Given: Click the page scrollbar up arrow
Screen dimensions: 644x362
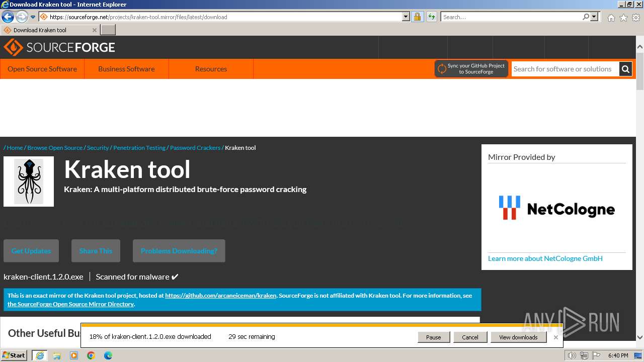Looking at the screenshot, I should tap(640, 46).
